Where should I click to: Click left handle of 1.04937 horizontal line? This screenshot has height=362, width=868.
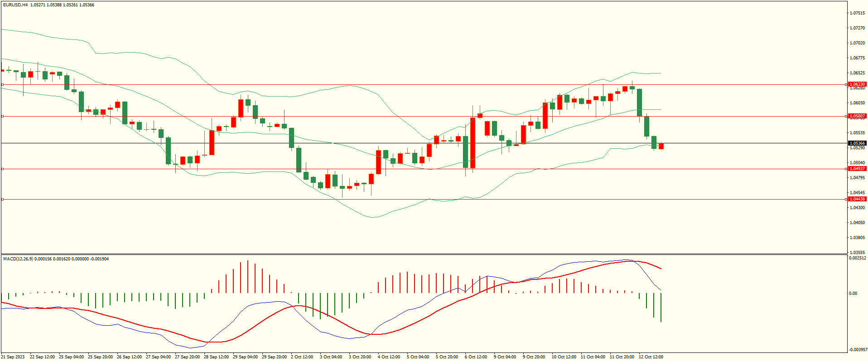pyautogui.click(x=2, y=169)
